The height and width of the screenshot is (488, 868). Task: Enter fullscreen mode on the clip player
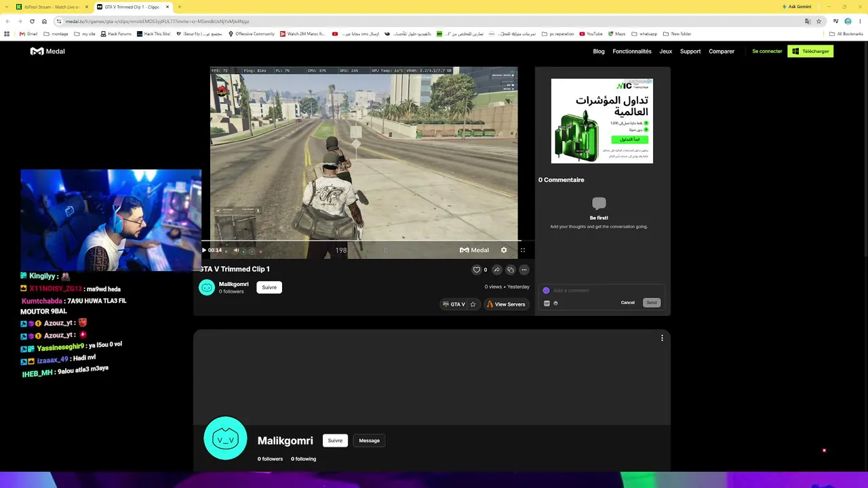coord(523,250)
